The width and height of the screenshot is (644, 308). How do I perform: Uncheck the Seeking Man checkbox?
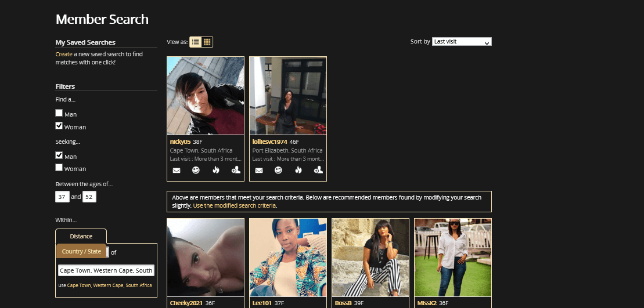(x=59, y=155)
